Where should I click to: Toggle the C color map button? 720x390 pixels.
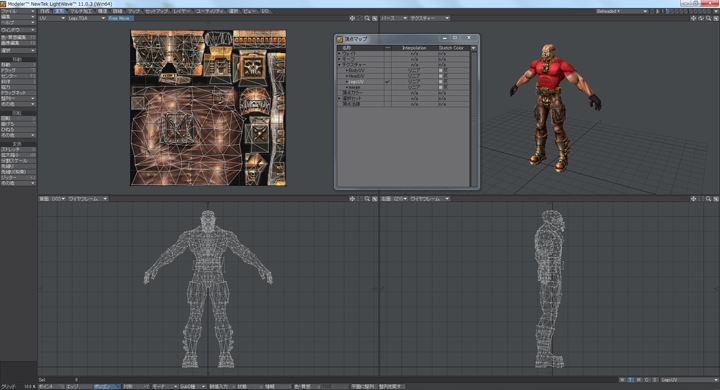[647, 380]
